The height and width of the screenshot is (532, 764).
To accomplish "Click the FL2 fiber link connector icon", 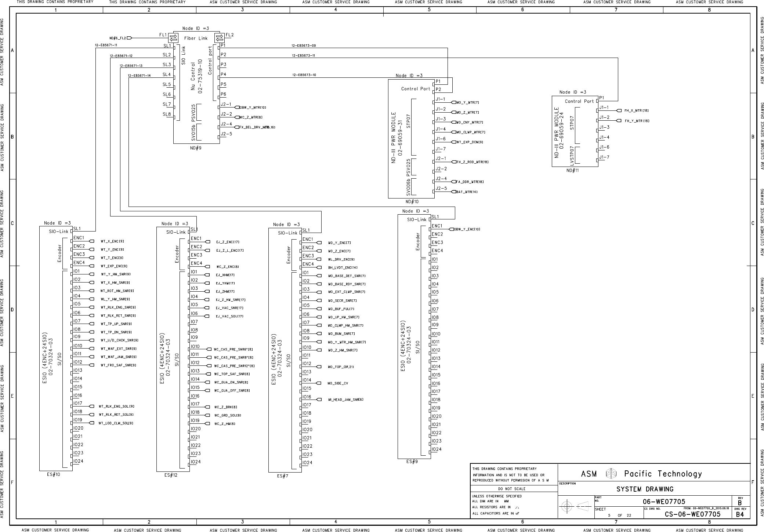I will click(x=220, y=38).
